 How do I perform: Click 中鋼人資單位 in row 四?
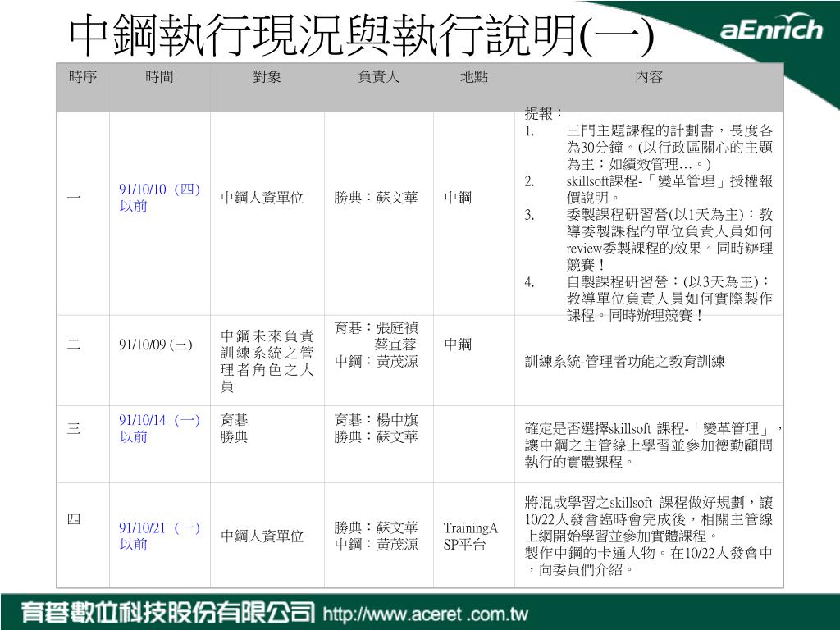point(262,536)
